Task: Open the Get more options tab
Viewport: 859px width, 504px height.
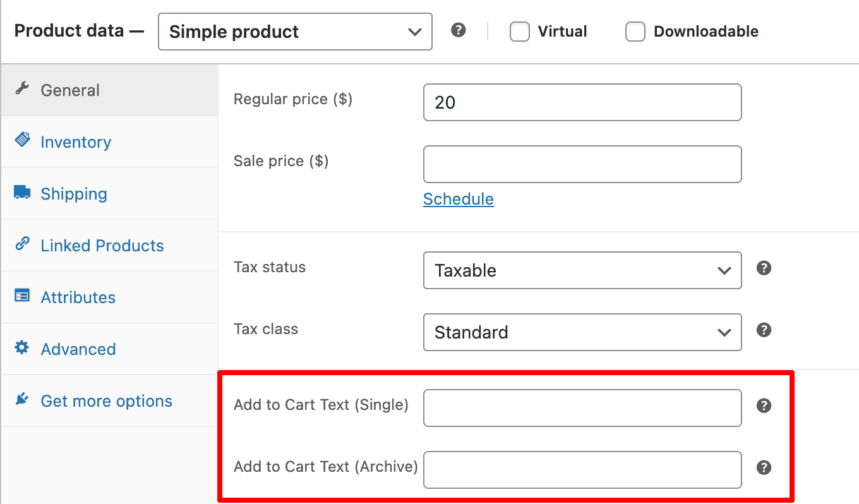Action: tap(110, 401)
